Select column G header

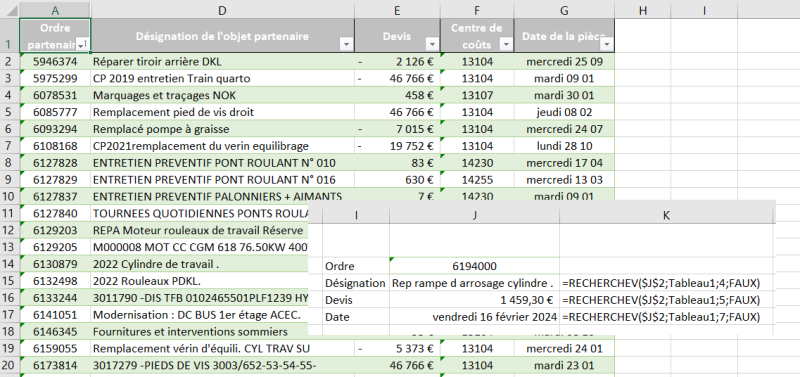pyautogui.click(x=564, y=10)
